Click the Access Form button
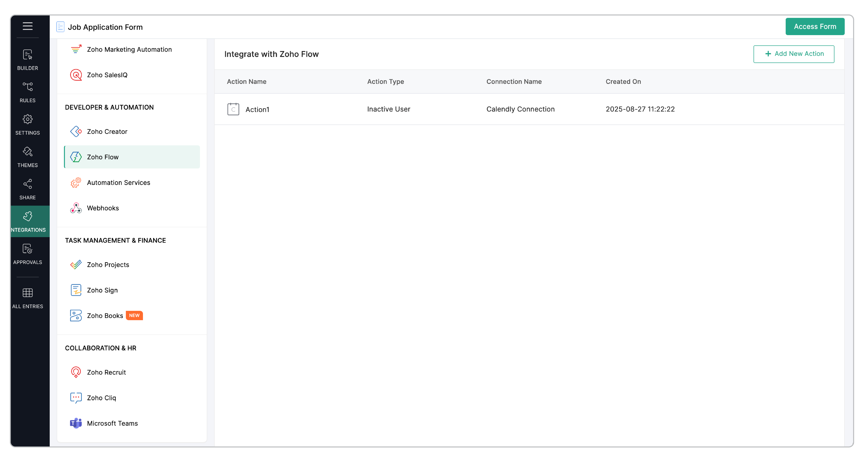Viewport: 868px width, 460px height. click(815, 26)
